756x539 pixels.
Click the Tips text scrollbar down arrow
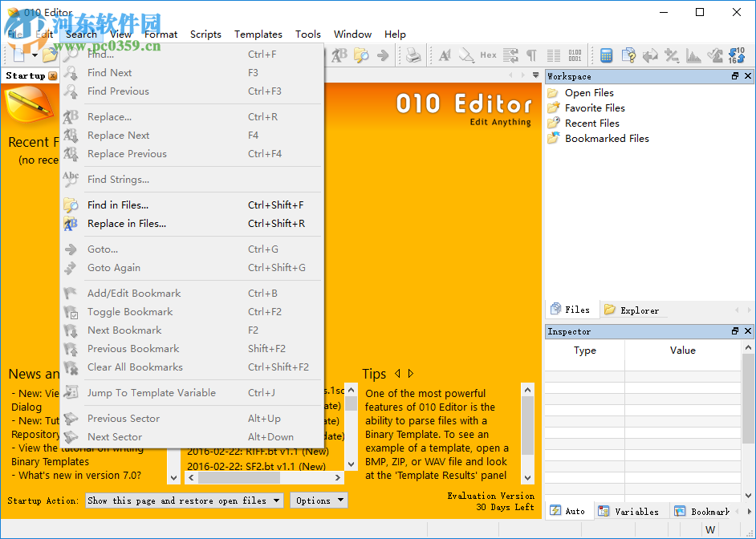tap(527, 478)
